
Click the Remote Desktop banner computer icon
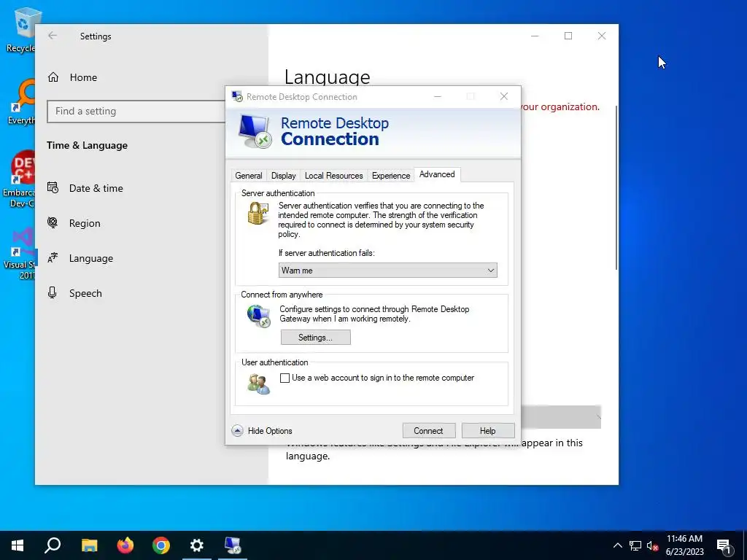pos(255,132)
